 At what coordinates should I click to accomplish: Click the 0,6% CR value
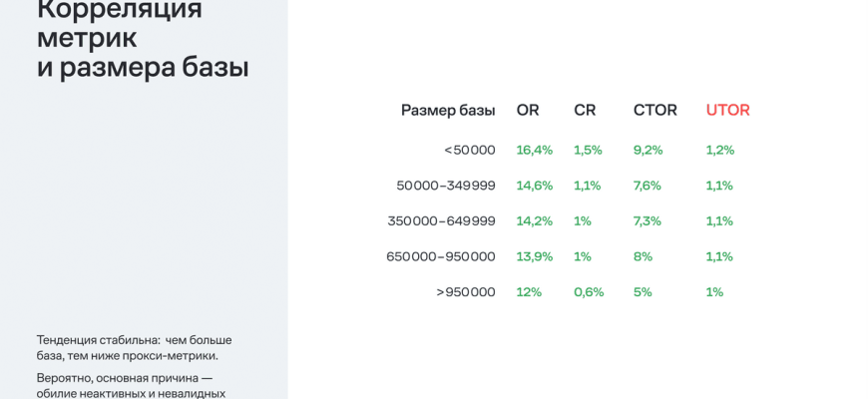[x=589, y=292]
